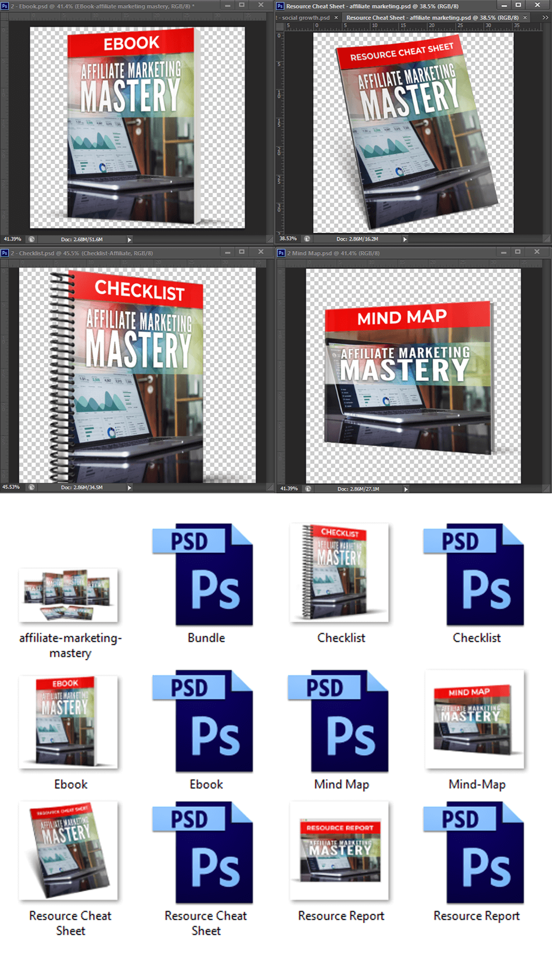Viewport: 552px width, 980px height.
Task: Close the social growth.psd tab
Action: tap(336, 18)
